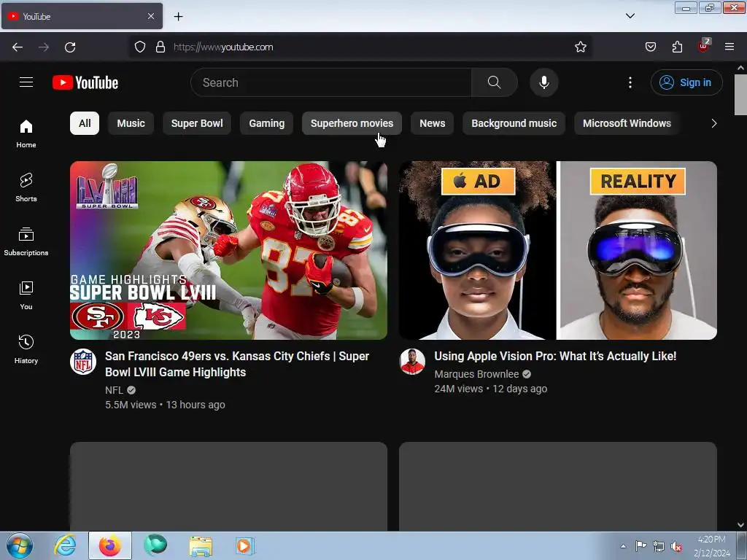
Task: Open Shorts in the sidebar
Action: click(x=26, y=187)
